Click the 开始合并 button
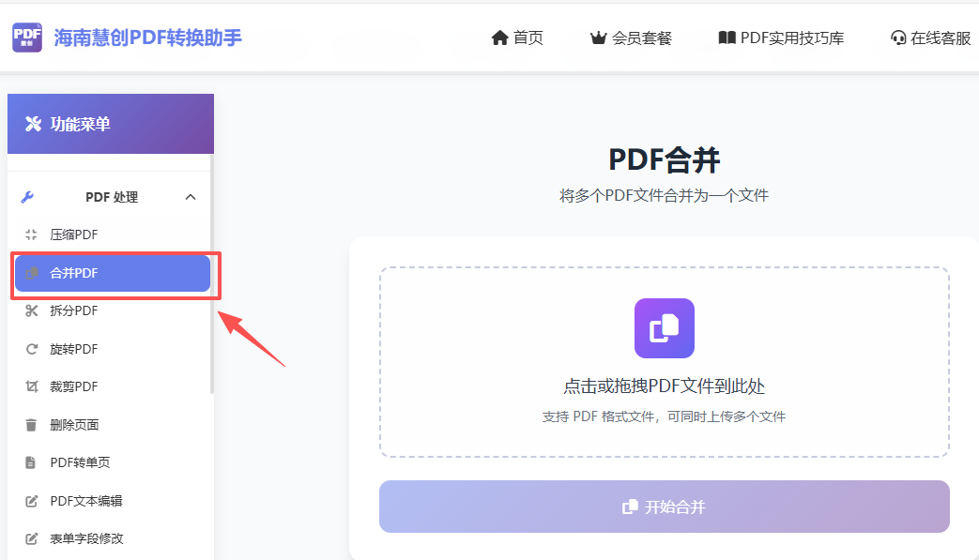Viewport: 979px width, 560px height. 665,507
